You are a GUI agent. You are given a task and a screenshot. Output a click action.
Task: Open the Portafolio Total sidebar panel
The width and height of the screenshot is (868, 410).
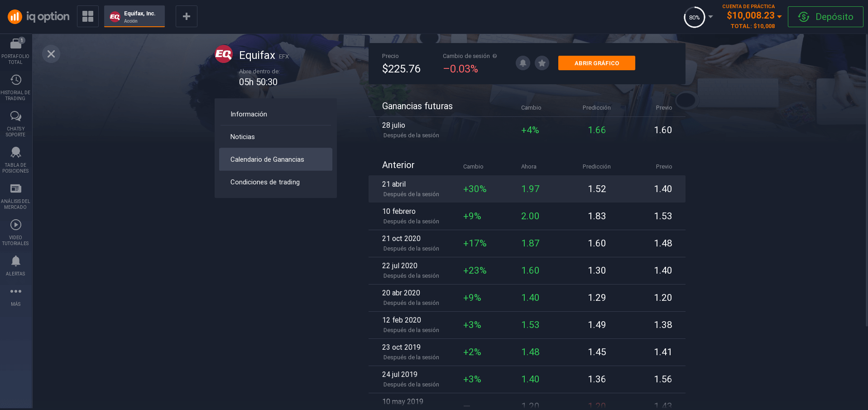click(15, 51)
